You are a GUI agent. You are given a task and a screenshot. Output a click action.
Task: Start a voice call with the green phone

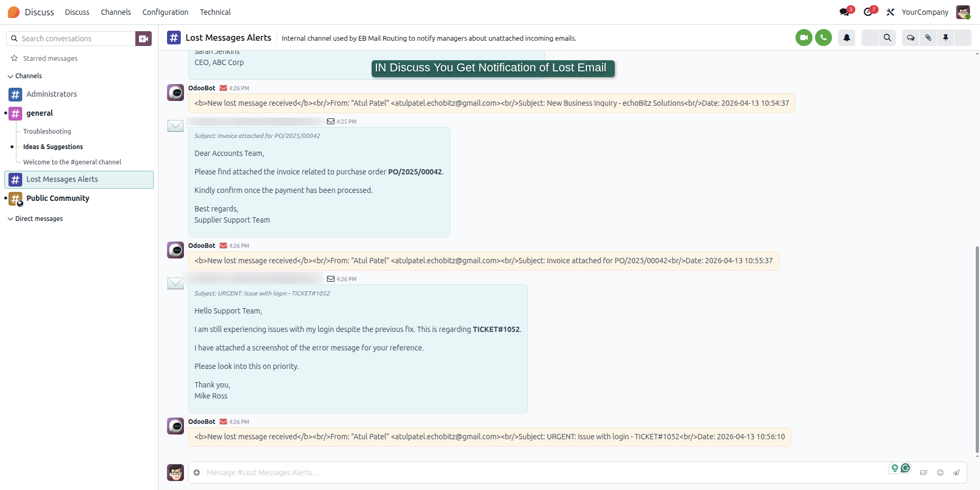point(824,38)
